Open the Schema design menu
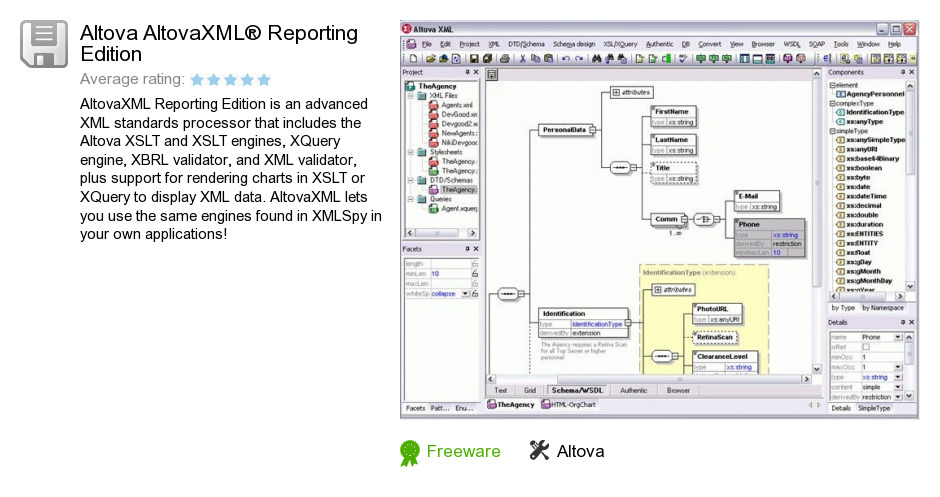The image size is (940, 497). [574, 44]
